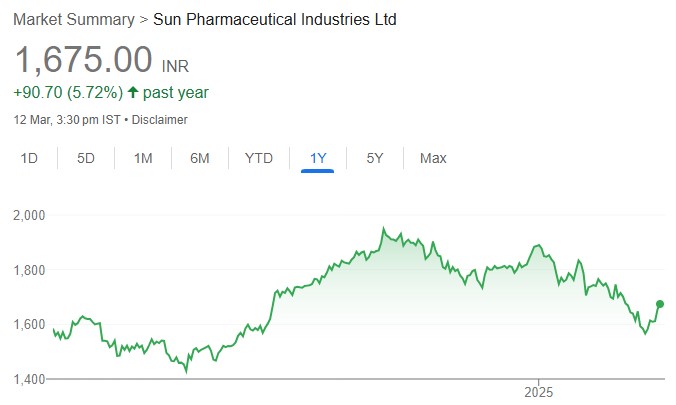
Task: Show the Max time range
Action: (x=433, y=158)
